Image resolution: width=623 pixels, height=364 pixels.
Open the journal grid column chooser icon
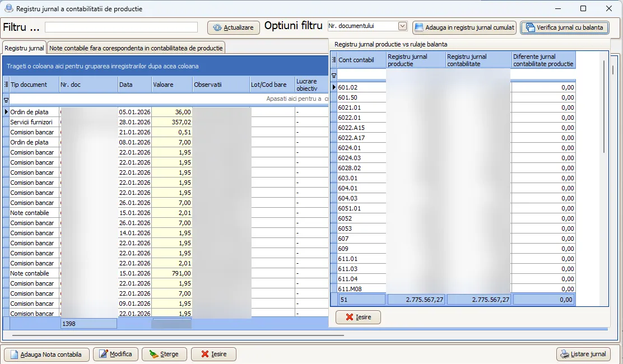pyautogui.click(x=6, y=85)
